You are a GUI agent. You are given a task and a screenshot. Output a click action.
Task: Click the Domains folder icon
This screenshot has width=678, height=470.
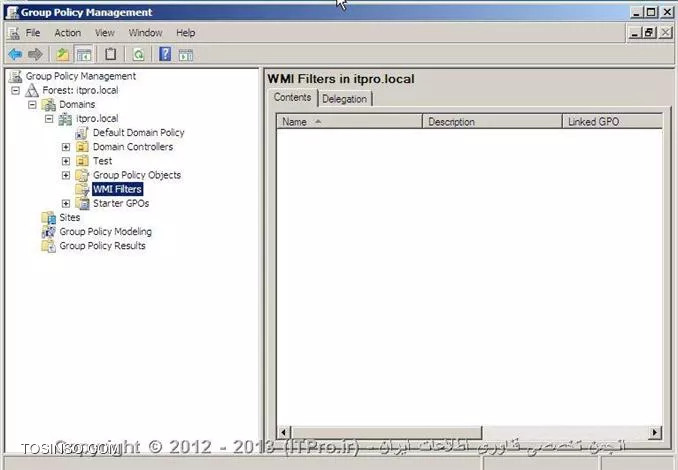point(49,105)
